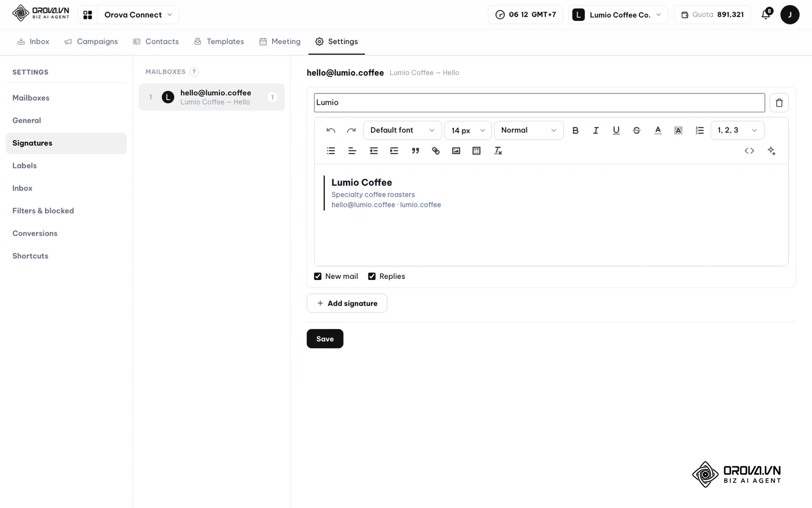Click the Add signature button
This screenshot has height=508, width=812.
pos(347,303)
